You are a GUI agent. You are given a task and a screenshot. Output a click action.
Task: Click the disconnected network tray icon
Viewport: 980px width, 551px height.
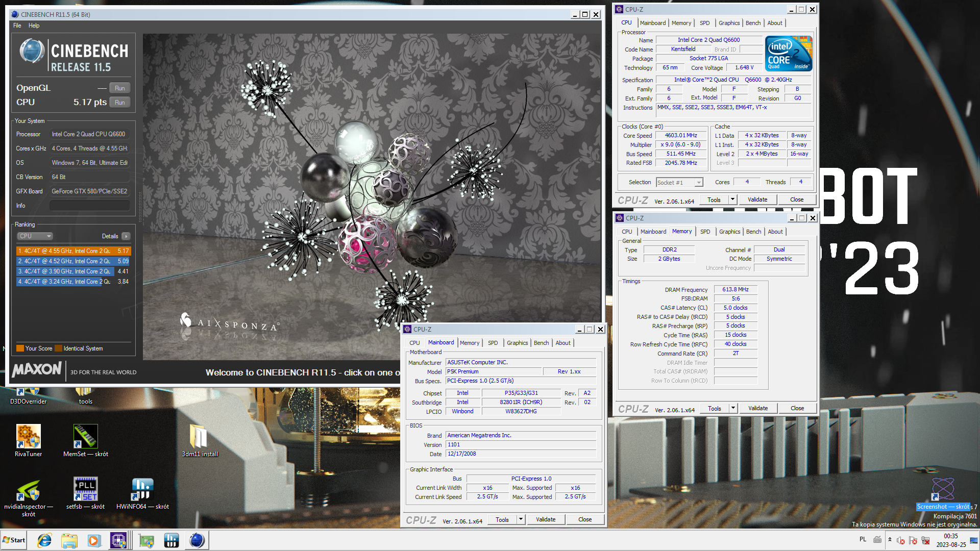click(925, 540)
